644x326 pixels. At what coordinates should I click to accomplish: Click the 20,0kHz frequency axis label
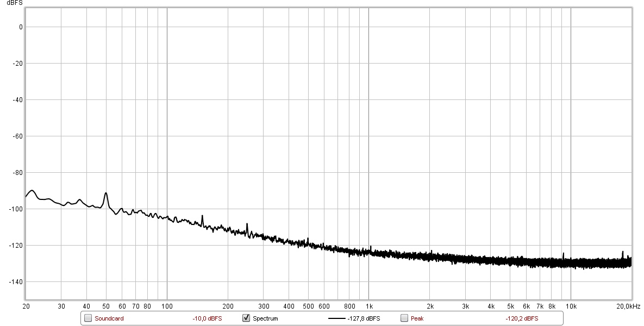pos(628,306)
